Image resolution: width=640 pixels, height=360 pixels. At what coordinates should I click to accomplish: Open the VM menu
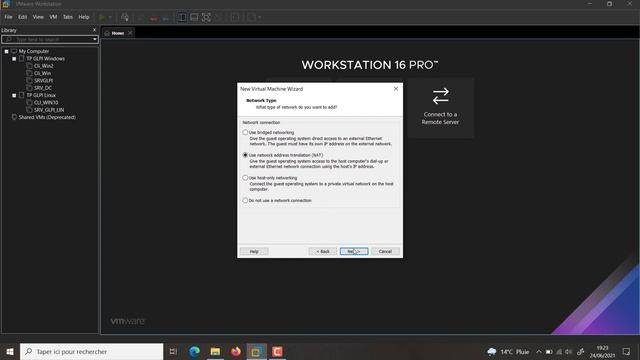[53, 17]
